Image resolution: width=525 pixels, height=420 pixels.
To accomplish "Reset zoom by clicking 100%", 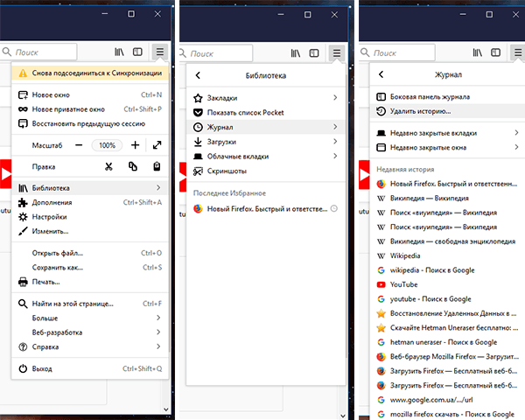I will [107, 145].
